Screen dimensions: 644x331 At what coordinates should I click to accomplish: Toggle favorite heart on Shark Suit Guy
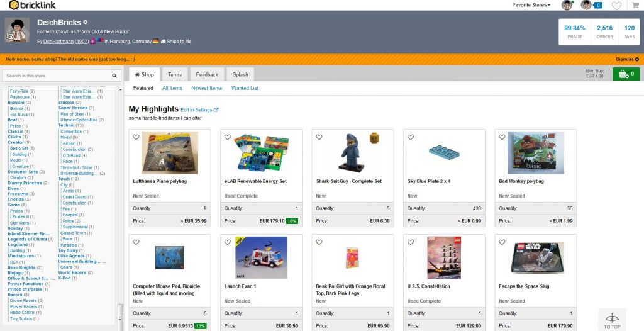(319, 137)
